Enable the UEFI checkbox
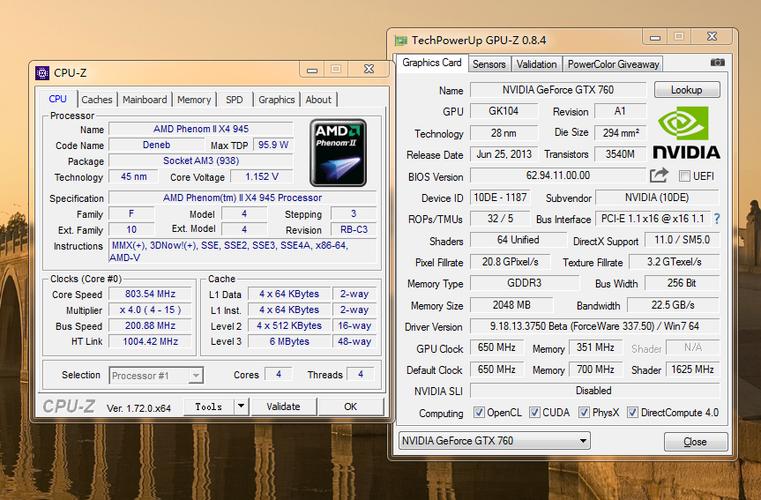The width and height of the screenshot is (761, 500). tap(684, 176)
